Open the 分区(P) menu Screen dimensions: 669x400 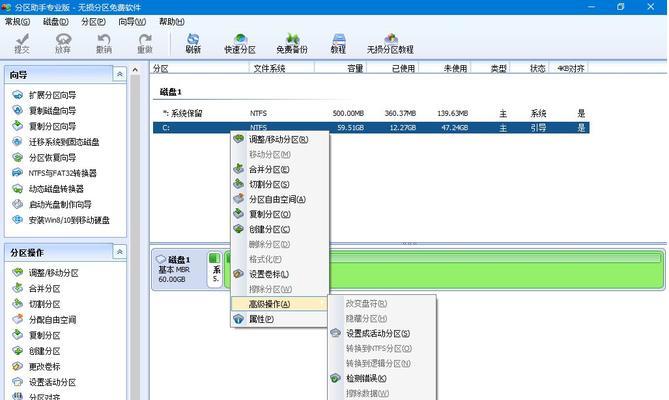click(x=93, y=21)
